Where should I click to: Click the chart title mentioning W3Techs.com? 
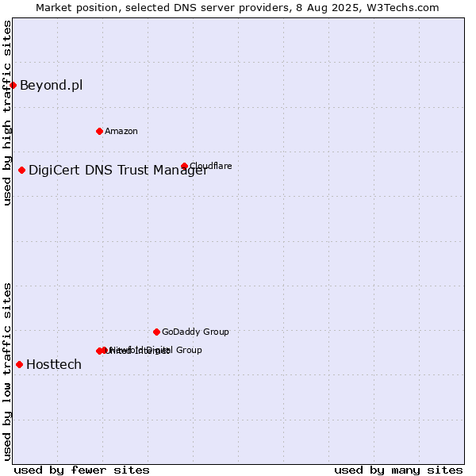click(237, 8)
